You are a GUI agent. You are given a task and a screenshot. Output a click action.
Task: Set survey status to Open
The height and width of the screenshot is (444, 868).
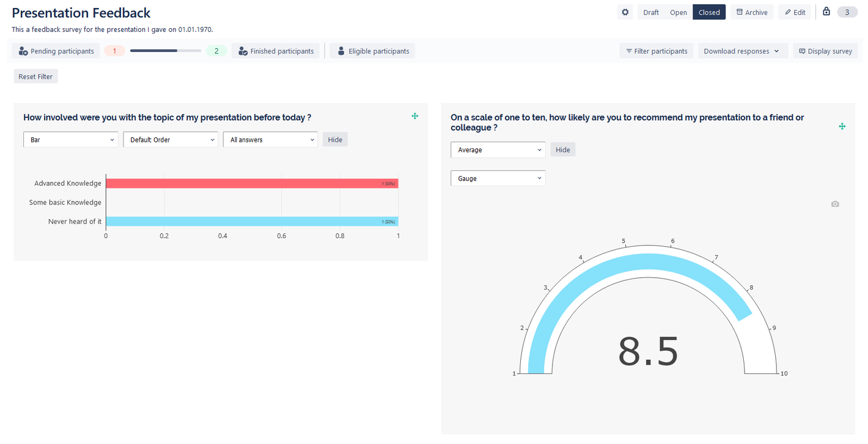pos(678,12)
